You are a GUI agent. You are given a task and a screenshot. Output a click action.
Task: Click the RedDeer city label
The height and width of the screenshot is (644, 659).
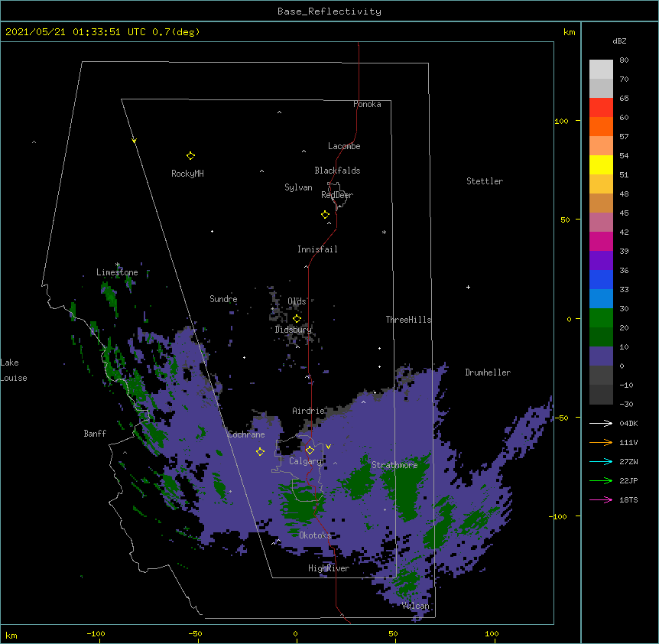[x=337, y=195]
